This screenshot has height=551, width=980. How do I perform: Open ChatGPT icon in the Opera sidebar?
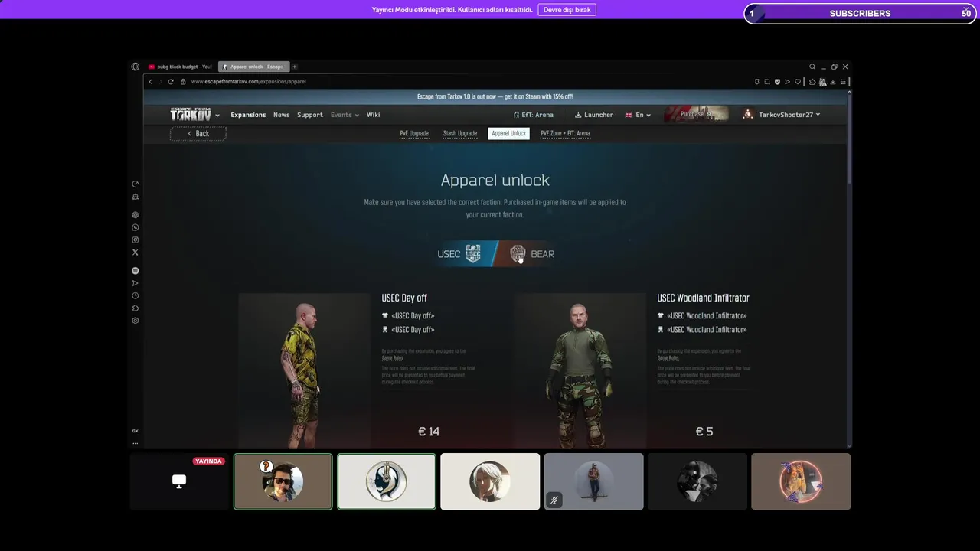pos(136,215)
